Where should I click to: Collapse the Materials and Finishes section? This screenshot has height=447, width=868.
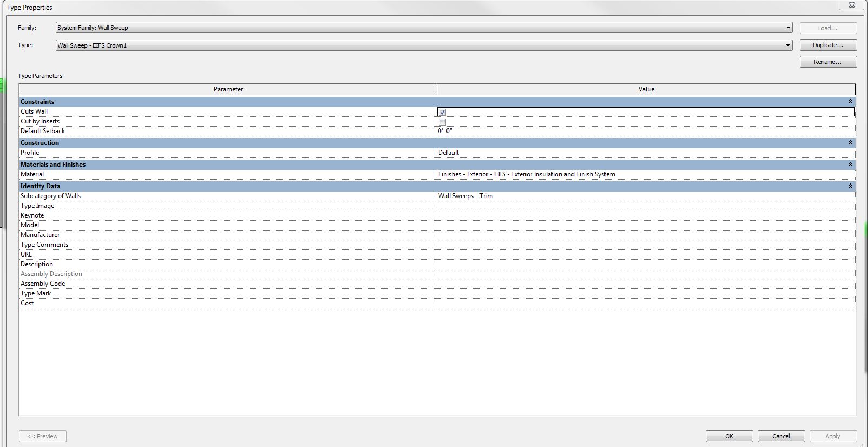850,165
